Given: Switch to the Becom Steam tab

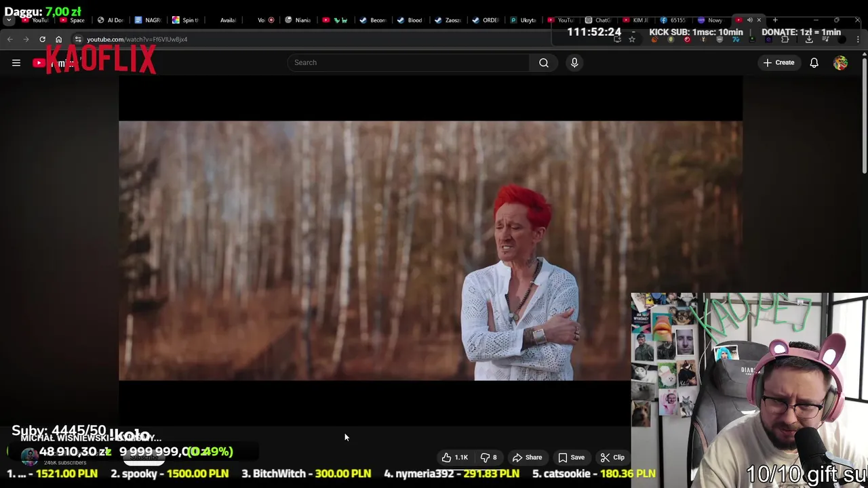Looking at the screenshot, I should point(373,20).
